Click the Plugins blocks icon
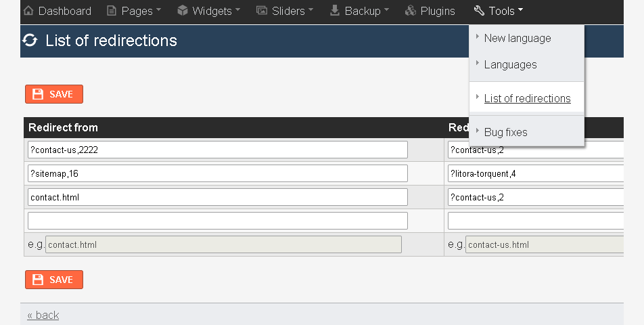This screenshot has height=325, width=644. click(x=411, y=10)
